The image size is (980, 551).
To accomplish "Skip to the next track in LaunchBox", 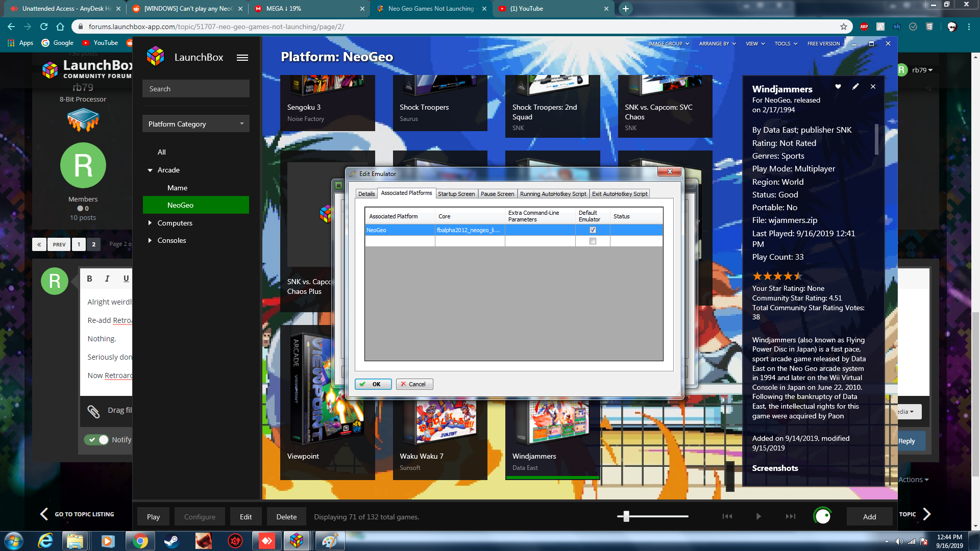I will [791, 516].
